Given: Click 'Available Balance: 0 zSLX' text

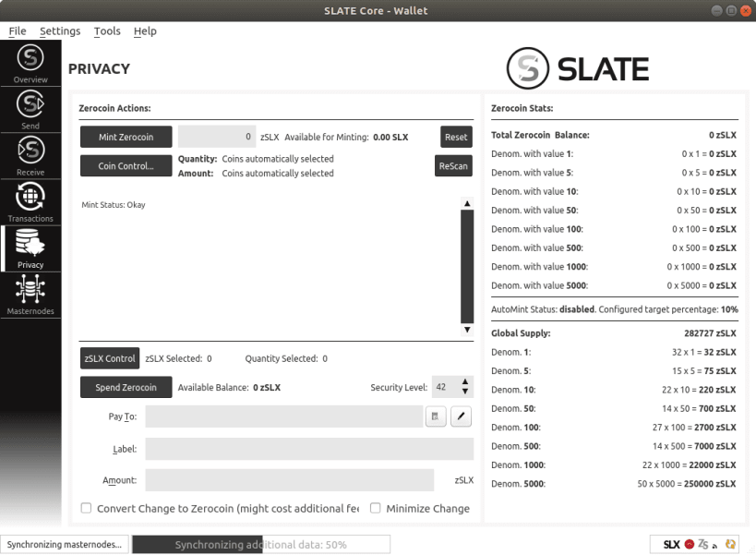Looking at the screenshot, I should [x=229, y=388].
